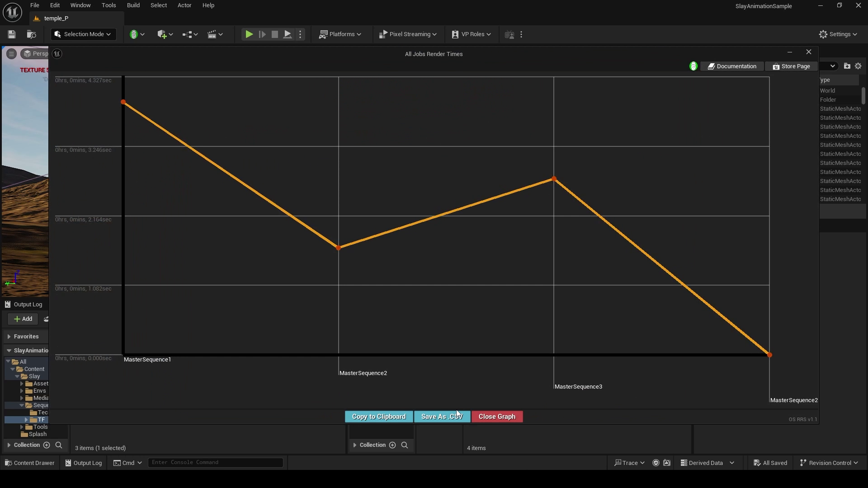
Task: Open the Derived Data dropdown
Action: pyautogui.click(x=708, y=463)
